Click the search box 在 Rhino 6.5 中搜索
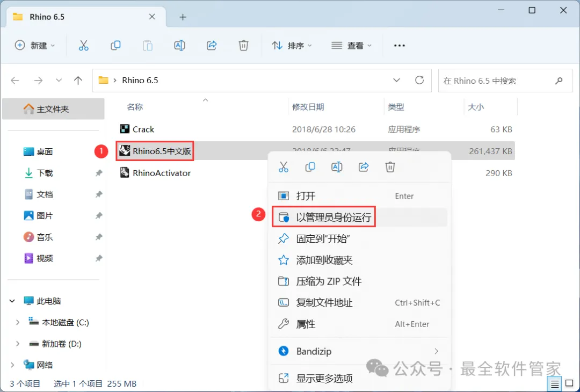580x392 pixels. click(x=506, y=81)
